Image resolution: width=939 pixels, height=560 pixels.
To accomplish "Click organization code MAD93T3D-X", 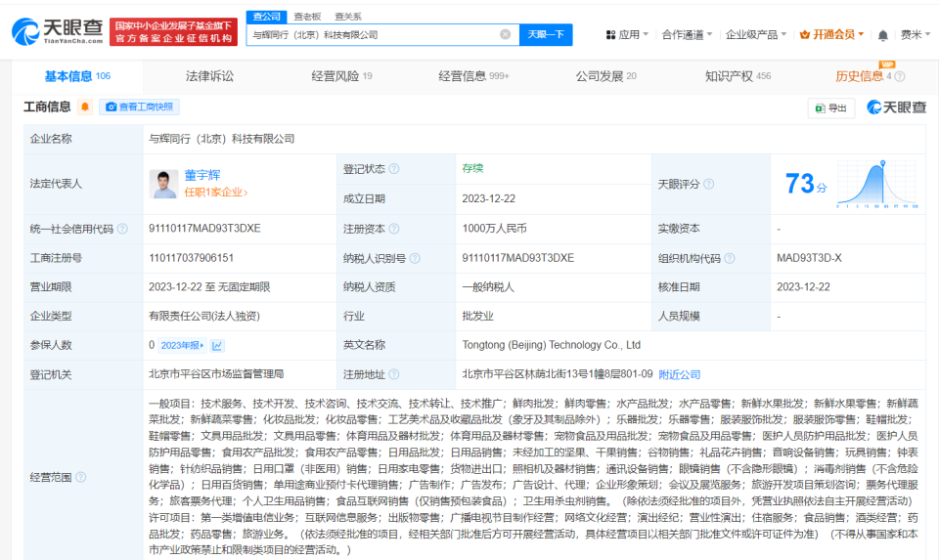I will tap(809, 258).
